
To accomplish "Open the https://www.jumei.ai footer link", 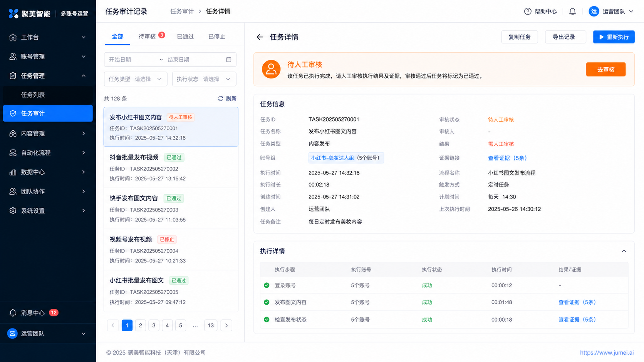I will (x=607, y=352).
